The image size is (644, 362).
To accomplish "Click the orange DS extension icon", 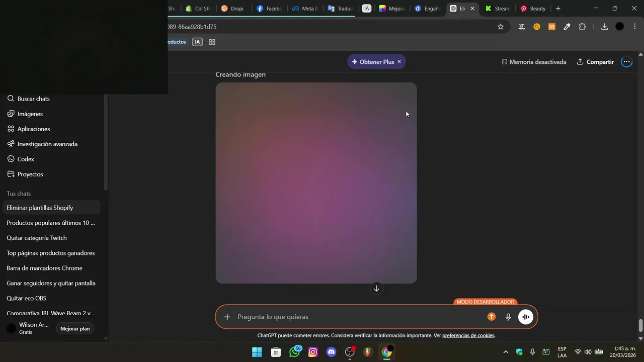I will click(x=552, y=27).
